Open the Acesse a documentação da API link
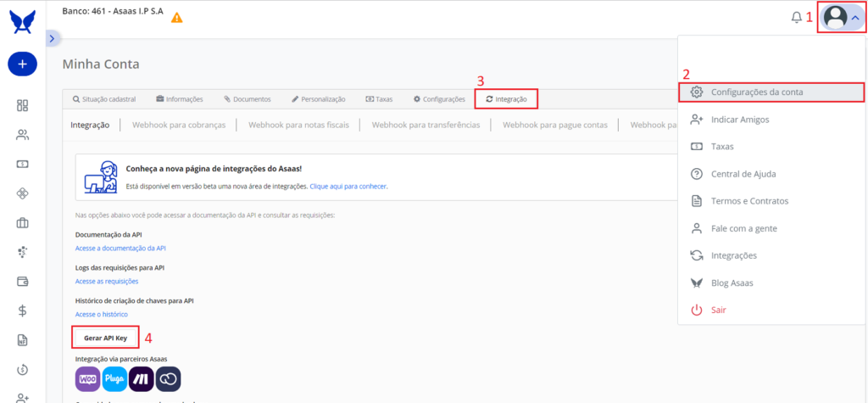The width and height of the screenshot is (868, 403). pyautogui.click(x=120, y=248)
